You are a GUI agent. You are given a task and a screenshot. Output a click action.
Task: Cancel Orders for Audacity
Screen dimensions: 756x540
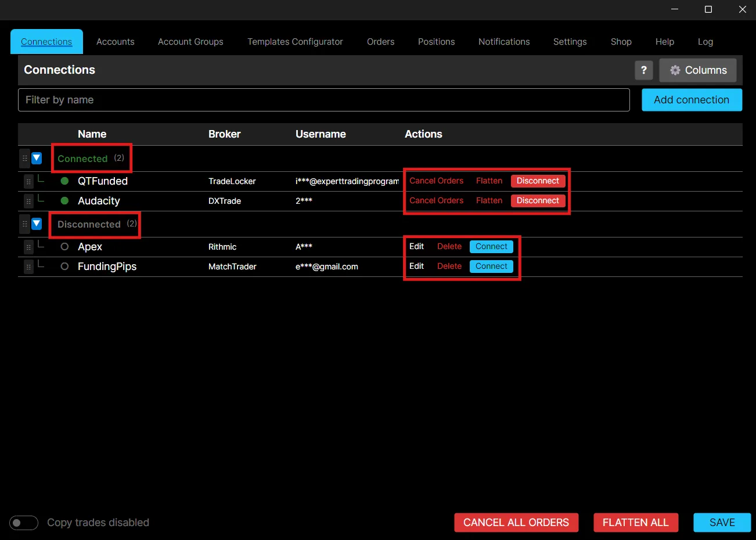click(x=436, y=201)
